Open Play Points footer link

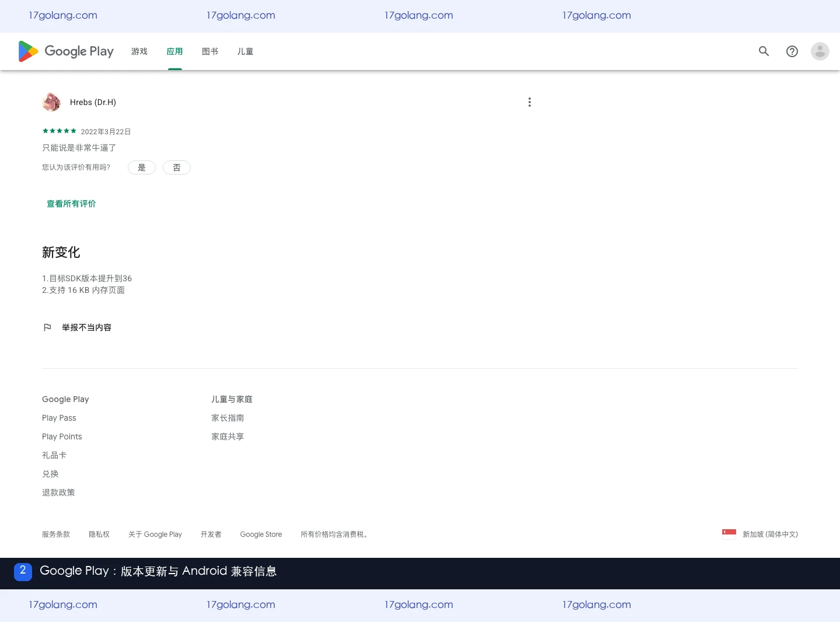62,436
